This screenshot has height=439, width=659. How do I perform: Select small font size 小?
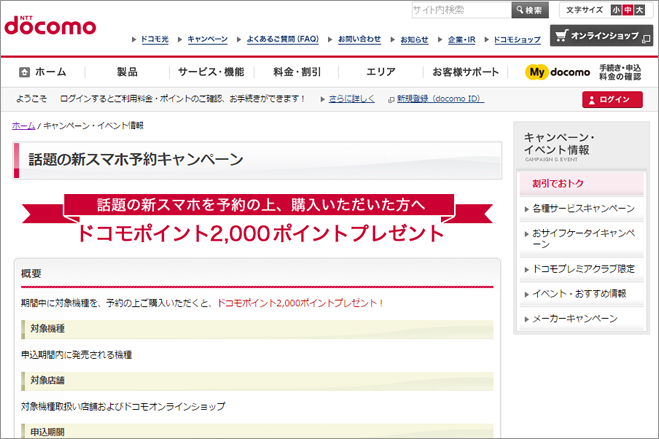pyautogui.click(x=616, y=10)
